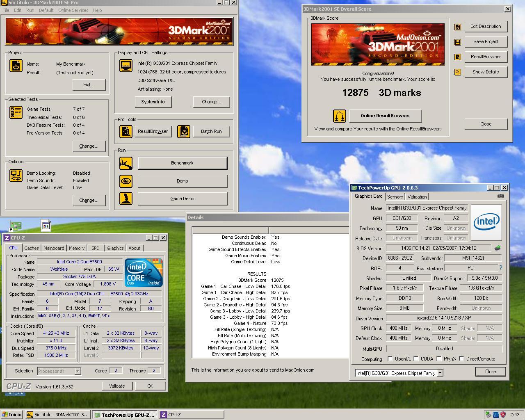This screenshot has width=525, height=420.
Task: Click the blue monitor tray icon
Action: point(495,415)
